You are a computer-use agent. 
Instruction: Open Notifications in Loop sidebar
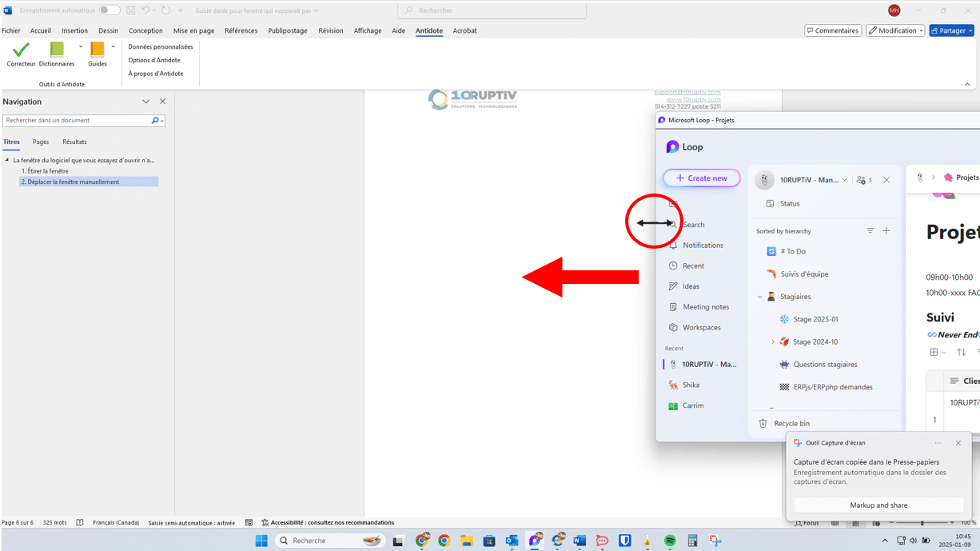click(x=695, y=246)
